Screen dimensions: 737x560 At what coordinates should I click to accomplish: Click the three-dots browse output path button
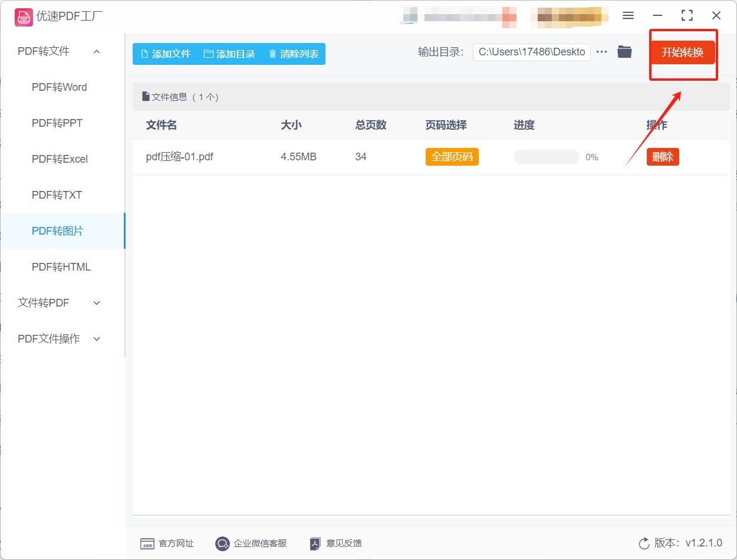coord(601,52)
